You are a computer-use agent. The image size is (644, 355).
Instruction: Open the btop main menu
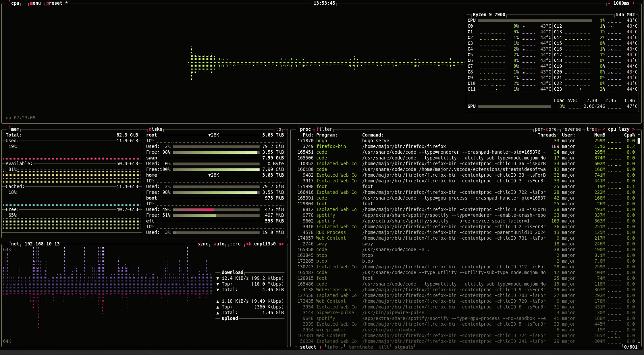tap(35, 3)
